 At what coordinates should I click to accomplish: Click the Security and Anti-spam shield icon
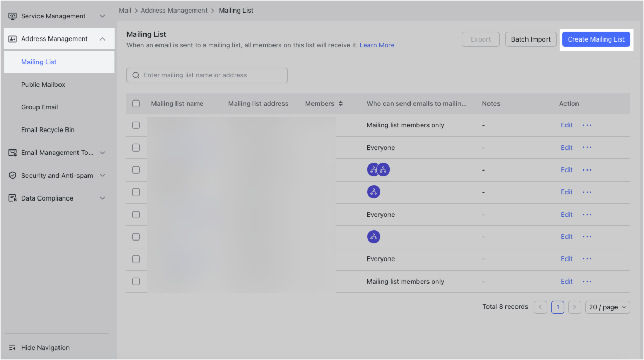tap(12, 175)
